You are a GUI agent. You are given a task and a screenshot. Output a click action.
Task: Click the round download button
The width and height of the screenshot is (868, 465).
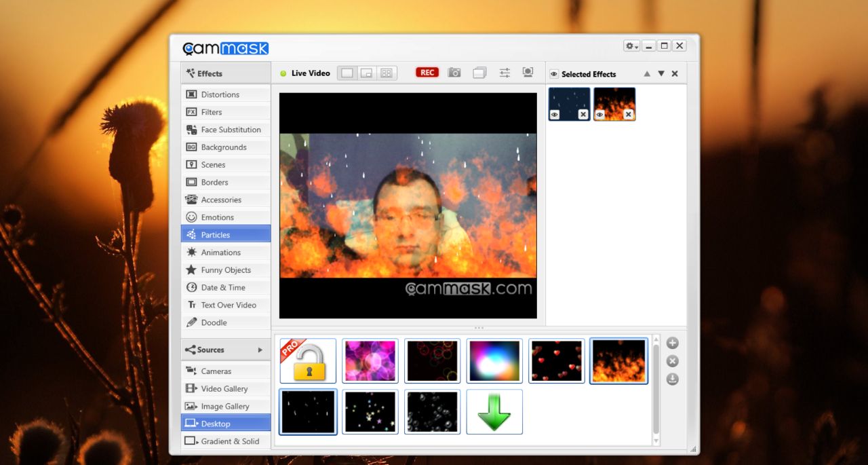click(x=673, y=379)
